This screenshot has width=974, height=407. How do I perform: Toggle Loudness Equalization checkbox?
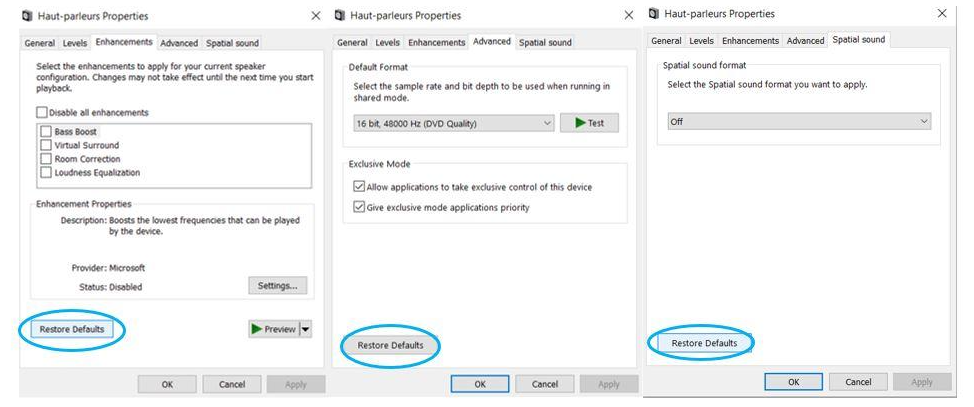tap(46, 172)
